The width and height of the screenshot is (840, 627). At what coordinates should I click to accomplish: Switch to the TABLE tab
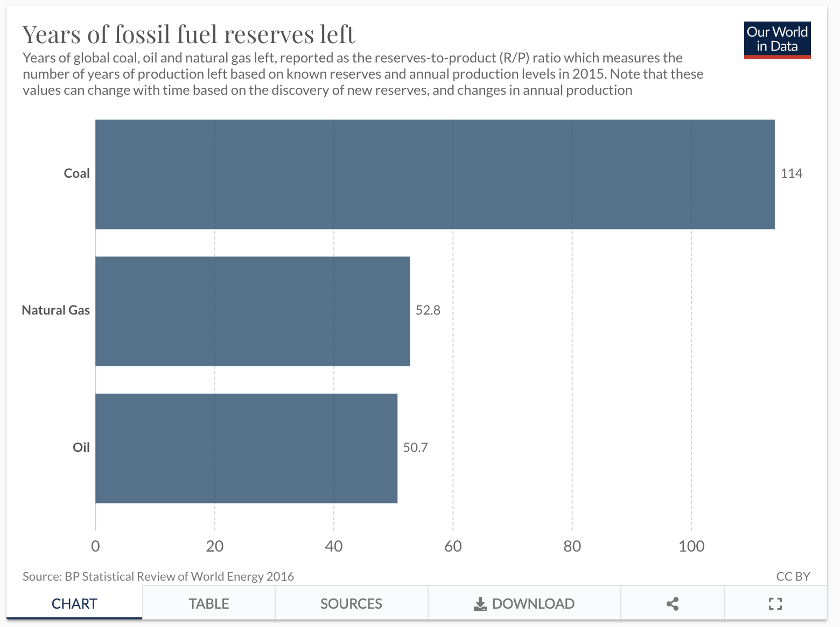click(208, 603)
